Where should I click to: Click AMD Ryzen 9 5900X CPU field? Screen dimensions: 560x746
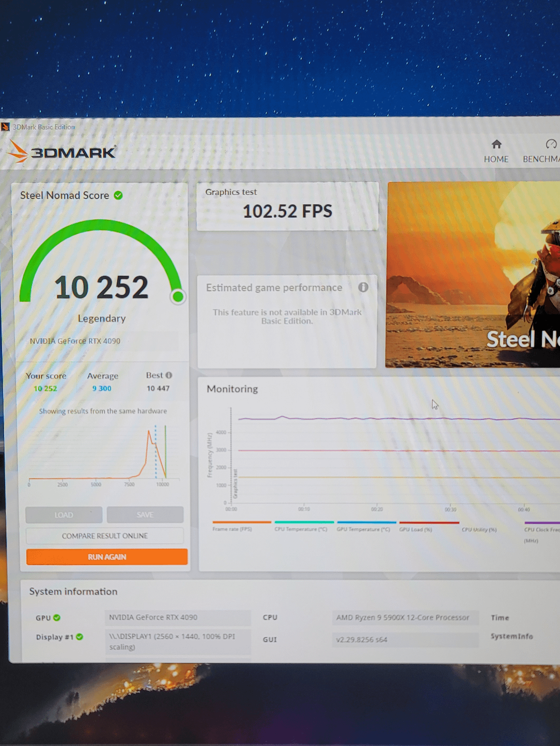[405, 617]
